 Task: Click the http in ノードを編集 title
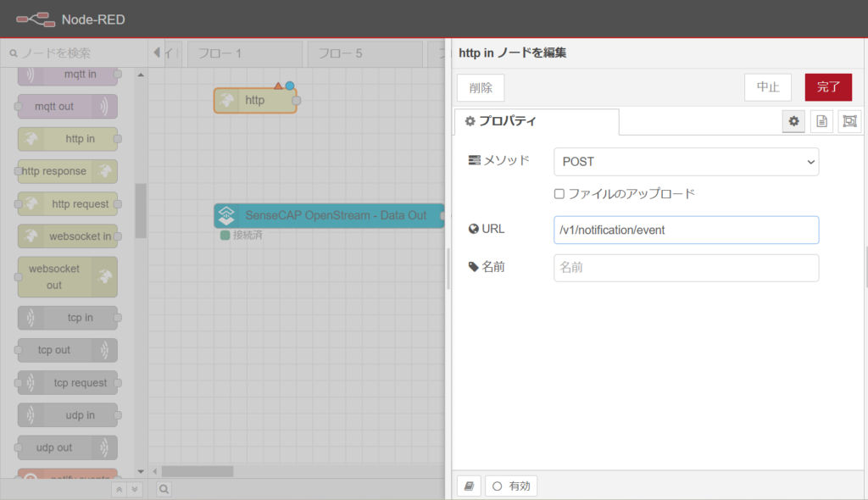coord(512,53)
